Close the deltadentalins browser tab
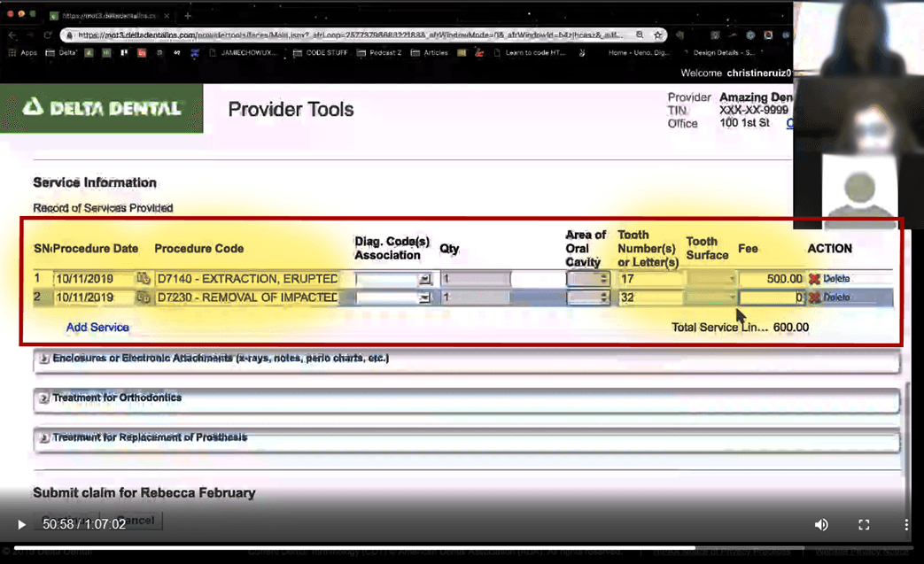Viewport: 924px width, 564px height. point(167,16)
